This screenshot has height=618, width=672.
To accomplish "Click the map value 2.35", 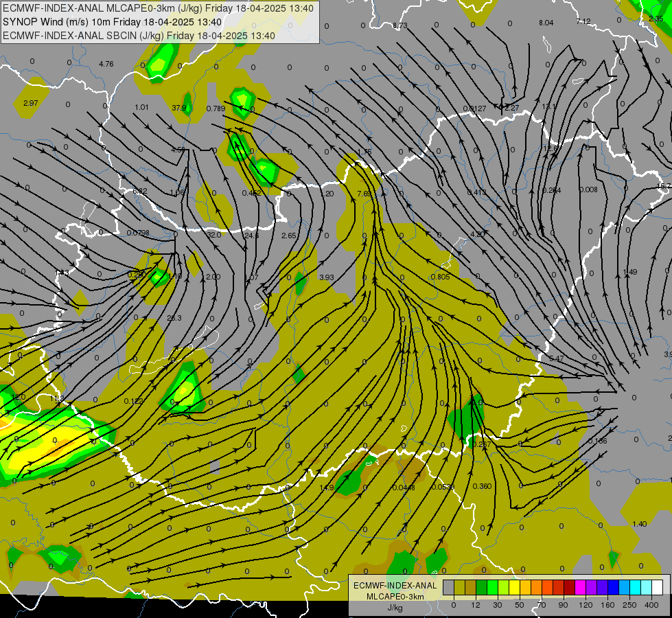I will [656, 19].
